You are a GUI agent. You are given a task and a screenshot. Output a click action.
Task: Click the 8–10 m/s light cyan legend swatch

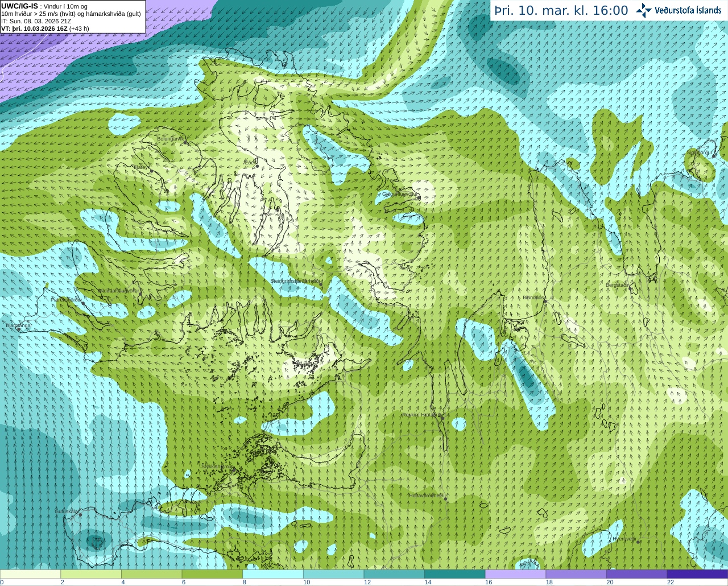click(273, 574)
